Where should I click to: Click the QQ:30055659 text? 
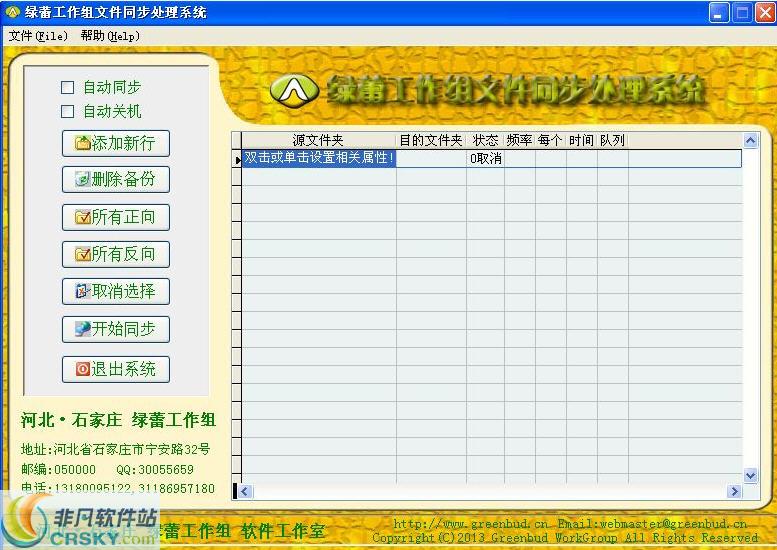click(155, 469)
